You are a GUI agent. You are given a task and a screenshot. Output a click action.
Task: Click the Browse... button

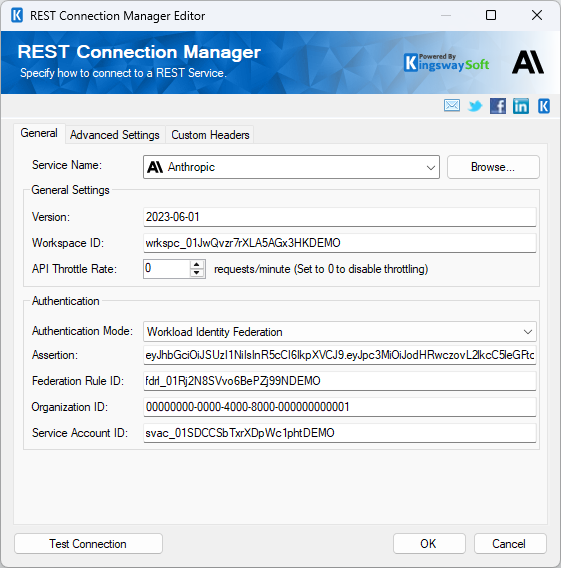[493, 167]
